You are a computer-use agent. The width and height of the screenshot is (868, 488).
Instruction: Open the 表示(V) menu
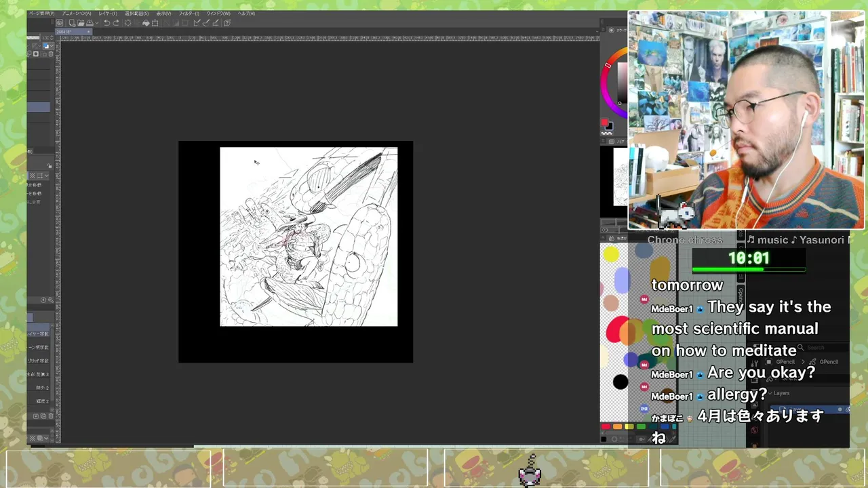[x=163, y=14]
